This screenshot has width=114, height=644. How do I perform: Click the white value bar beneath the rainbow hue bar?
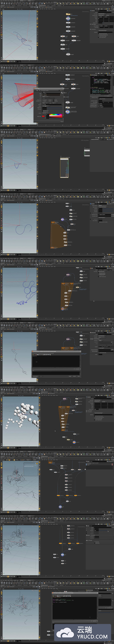pyautogui.click(x=56, y=116)
